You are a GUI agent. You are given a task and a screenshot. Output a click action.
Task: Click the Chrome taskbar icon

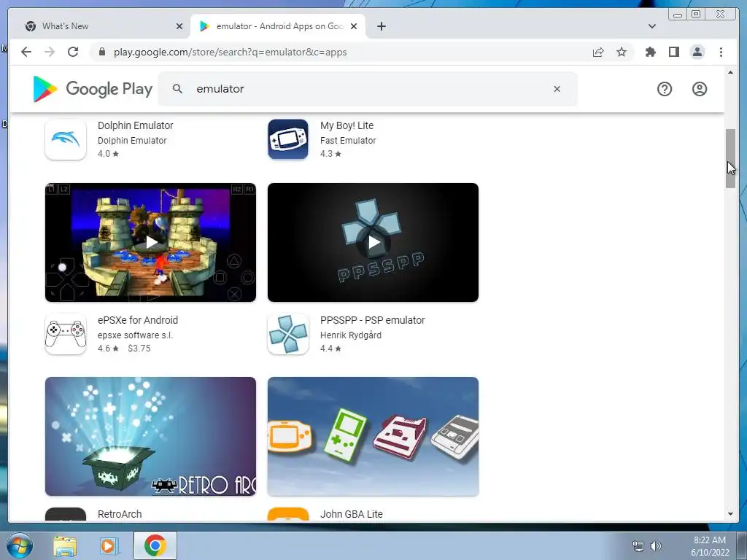coord(155,545)
